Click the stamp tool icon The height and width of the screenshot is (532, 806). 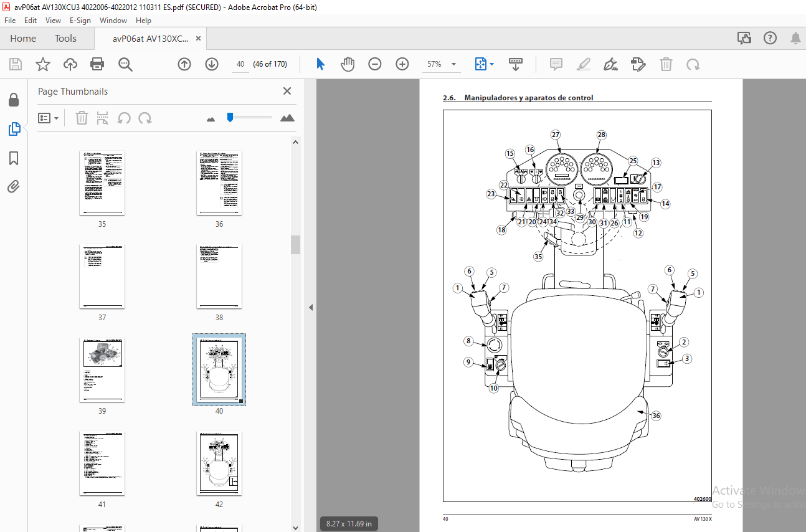click(x=638, y=64)
